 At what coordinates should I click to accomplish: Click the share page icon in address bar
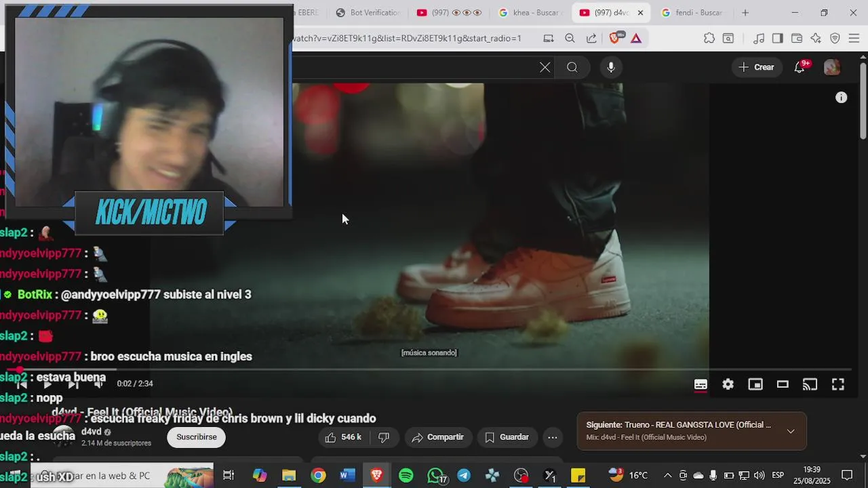click(591, 38)
